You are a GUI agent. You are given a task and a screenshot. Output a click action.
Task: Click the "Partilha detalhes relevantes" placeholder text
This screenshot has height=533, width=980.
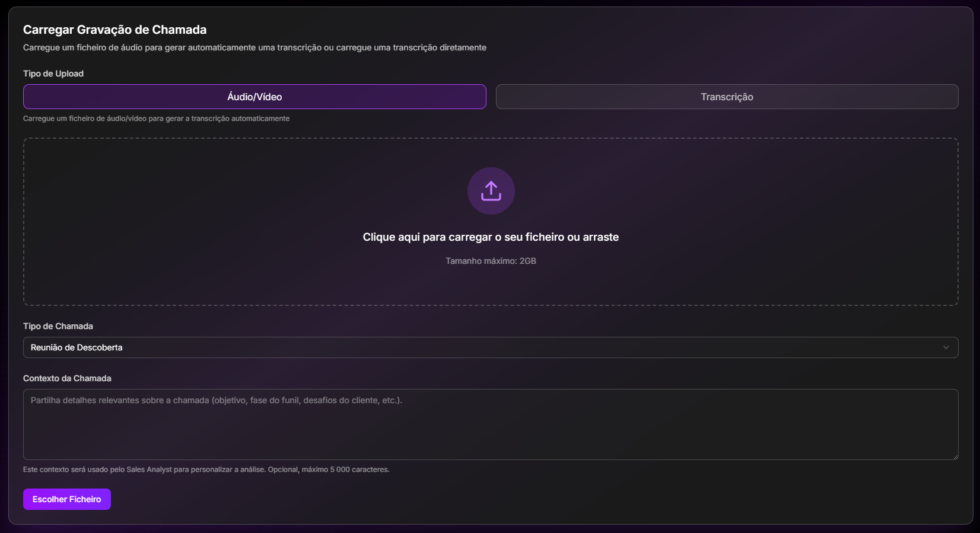(216, 400)
